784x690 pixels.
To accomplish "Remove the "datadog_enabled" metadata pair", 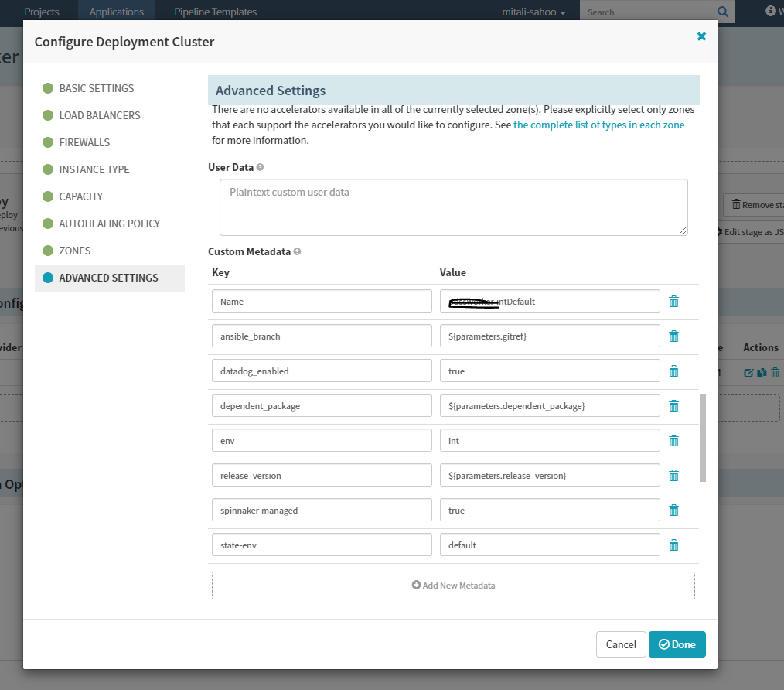I will (673, 371).
